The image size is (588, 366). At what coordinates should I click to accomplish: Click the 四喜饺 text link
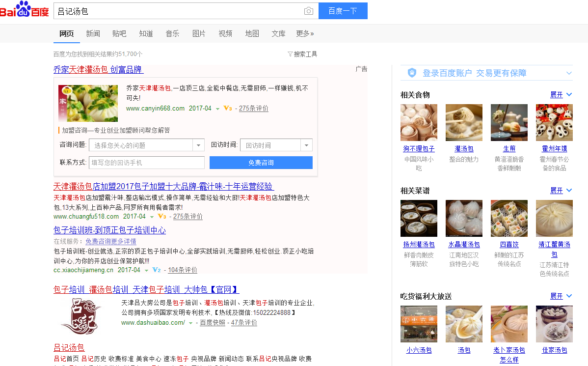(x=509, y=244)
